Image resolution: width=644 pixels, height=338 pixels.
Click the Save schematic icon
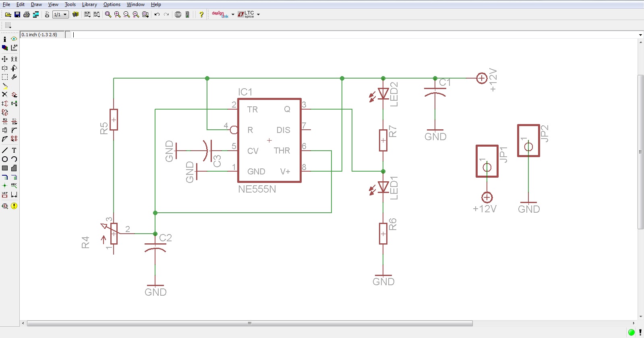click(17, 15)
